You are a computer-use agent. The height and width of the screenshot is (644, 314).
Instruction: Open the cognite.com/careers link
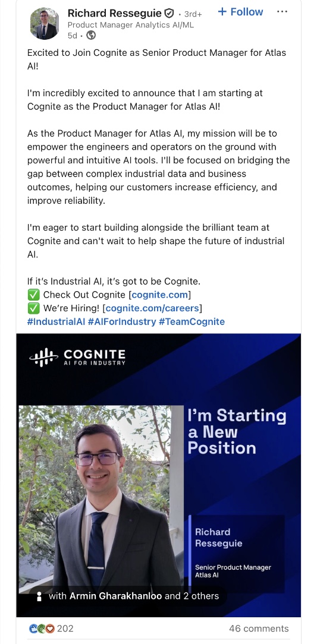[152, 308]
